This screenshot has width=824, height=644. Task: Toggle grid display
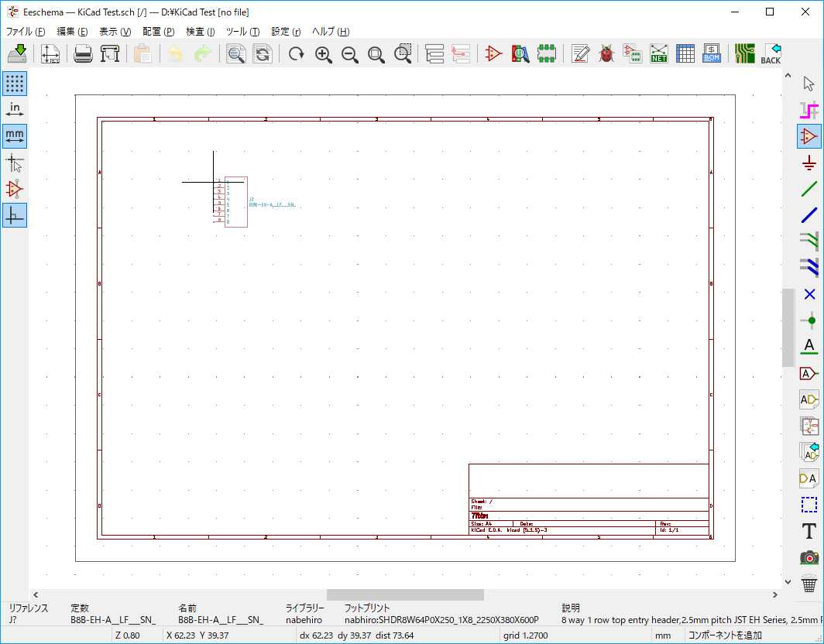click(x=15, y=84)
